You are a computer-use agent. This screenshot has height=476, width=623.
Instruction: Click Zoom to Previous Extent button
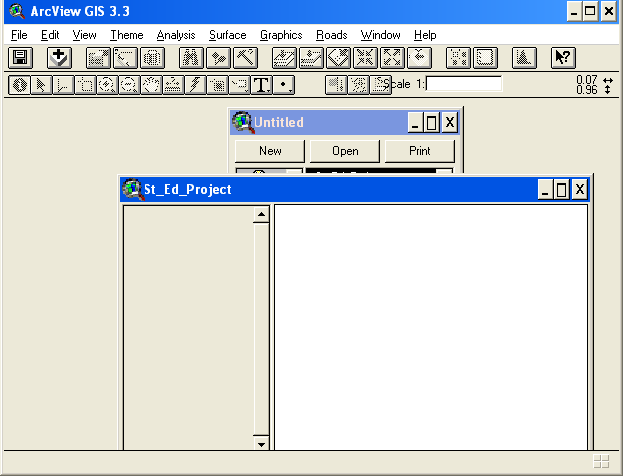click(x=419, y=58)
